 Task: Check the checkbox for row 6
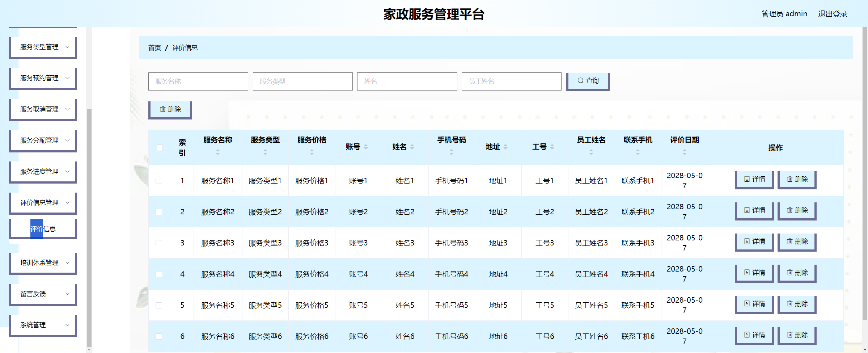tap(159, 336)
